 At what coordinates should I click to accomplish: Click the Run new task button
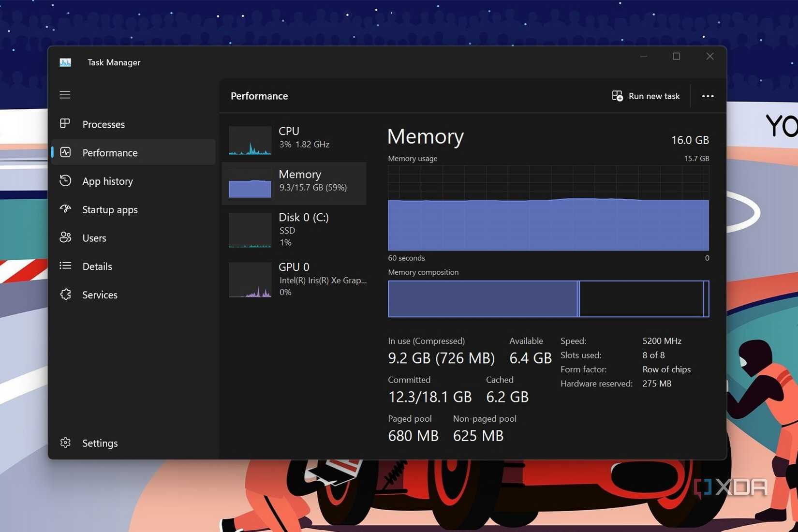pos(646,96)
